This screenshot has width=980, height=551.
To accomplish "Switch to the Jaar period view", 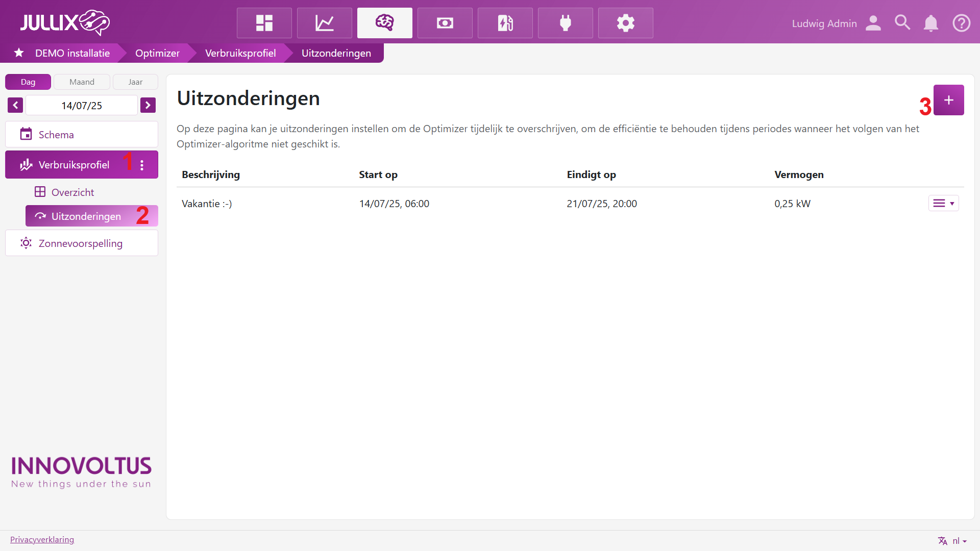I will coord(135,82).
